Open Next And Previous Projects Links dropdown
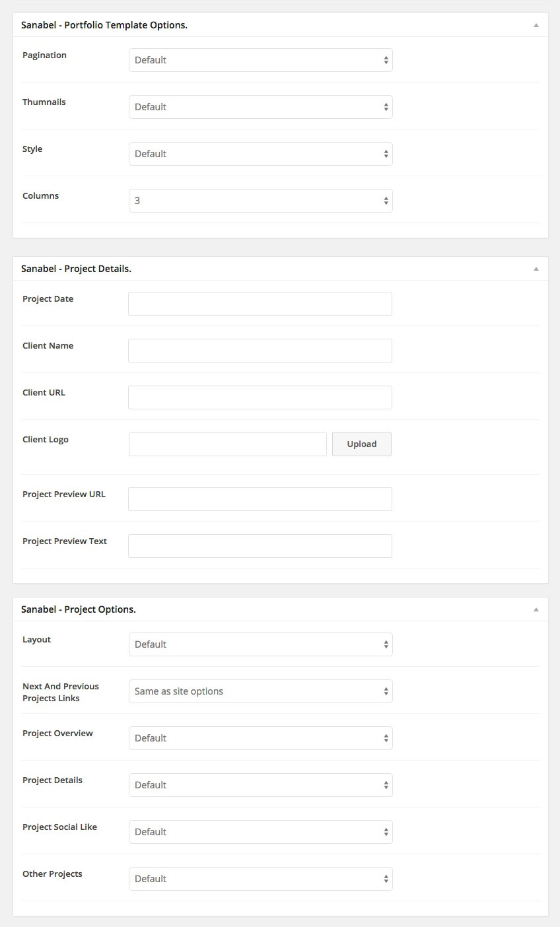Viewport: 560px width, 927px height. [260, 691]
